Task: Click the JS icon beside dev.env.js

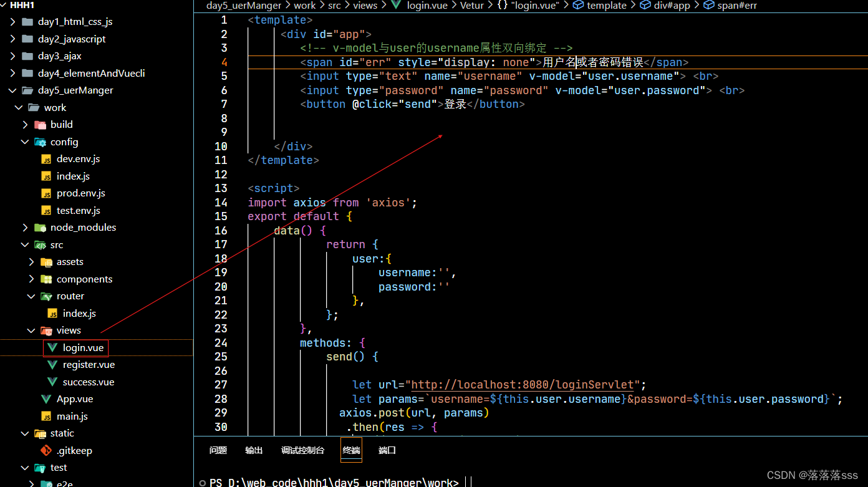Action: tap(47, 158)
